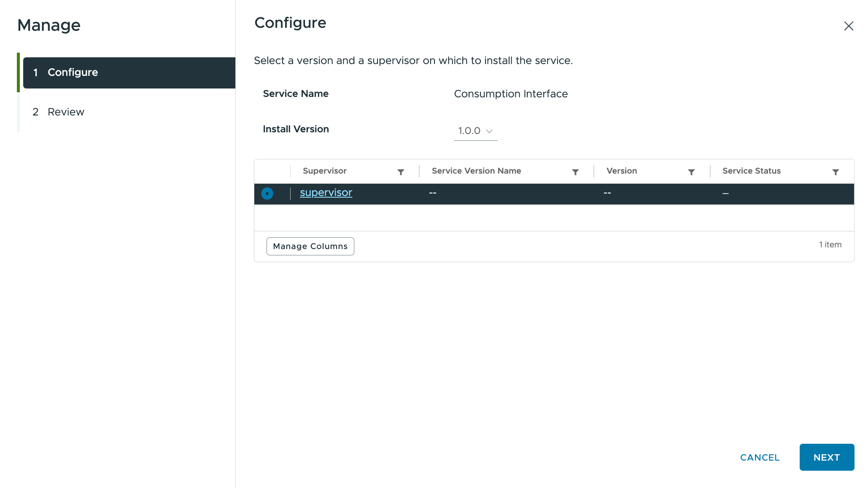Image resolution: width=868 pixels, height=488 pixels.
Task: Click the Service Version Name filter icon
Action: [x=576, y=172]
